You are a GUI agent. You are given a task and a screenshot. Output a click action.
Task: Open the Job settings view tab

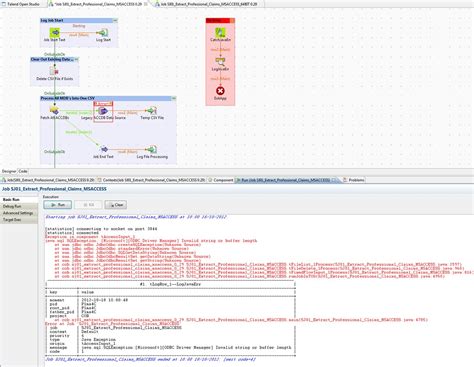[48, 180]
